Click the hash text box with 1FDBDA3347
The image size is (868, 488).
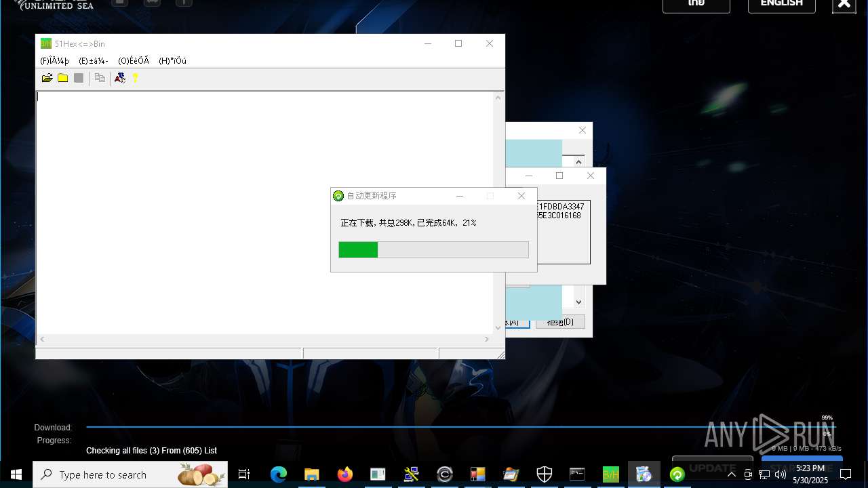[x=562, y=232]
